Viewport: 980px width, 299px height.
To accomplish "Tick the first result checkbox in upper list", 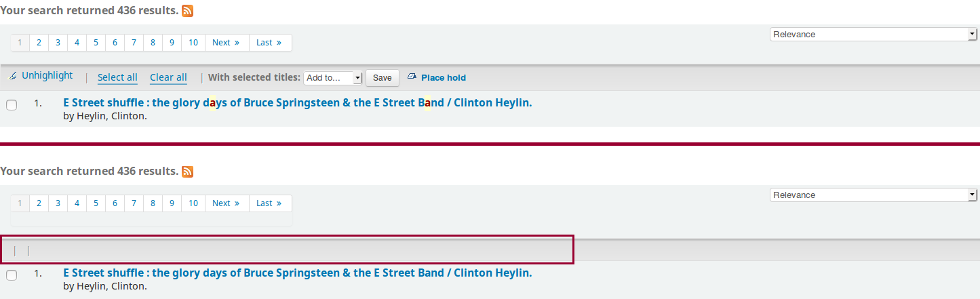I will coord(12,105).
